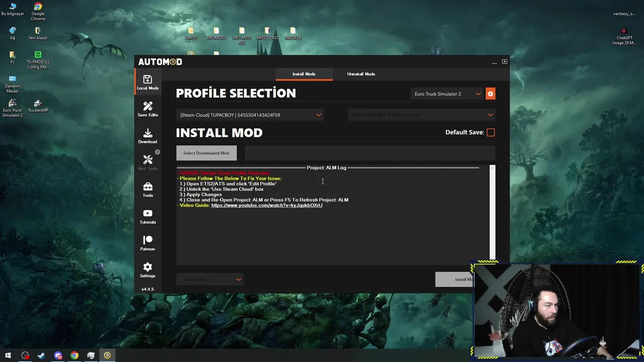
Task: Click the 'Project: ALM Log' header text
Action: (x=327, y=167)
